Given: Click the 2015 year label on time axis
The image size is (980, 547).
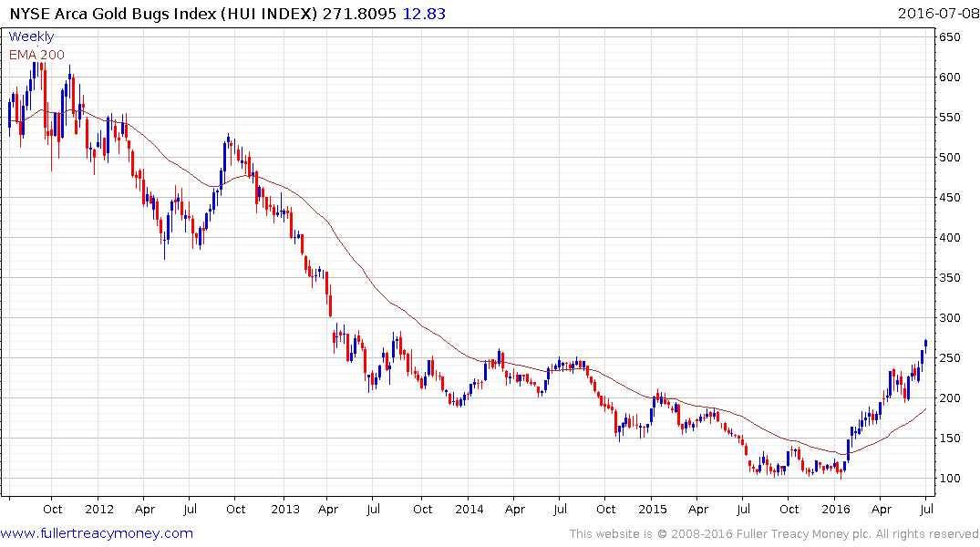Looking at the screenshot, I should coord(653,510).
